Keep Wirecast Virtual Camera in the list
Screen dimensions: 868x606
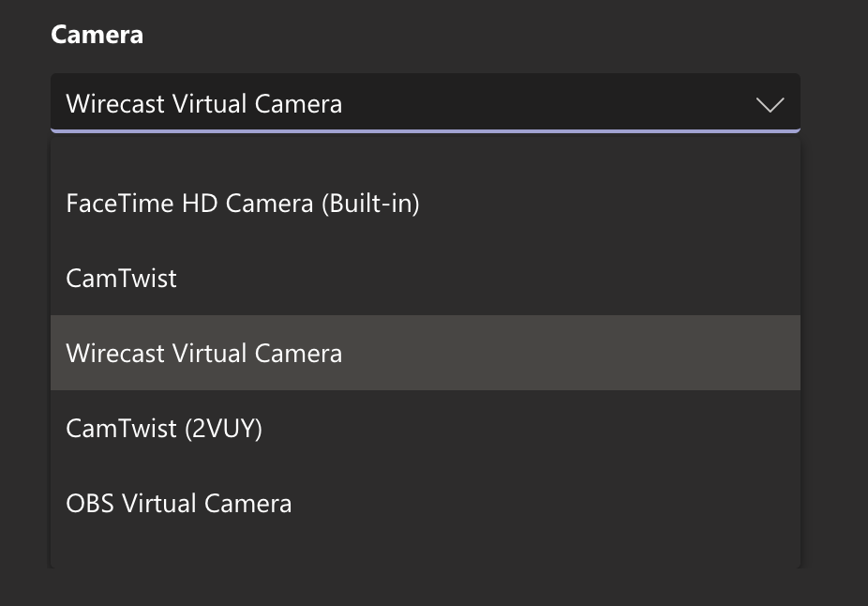point(204,353)
